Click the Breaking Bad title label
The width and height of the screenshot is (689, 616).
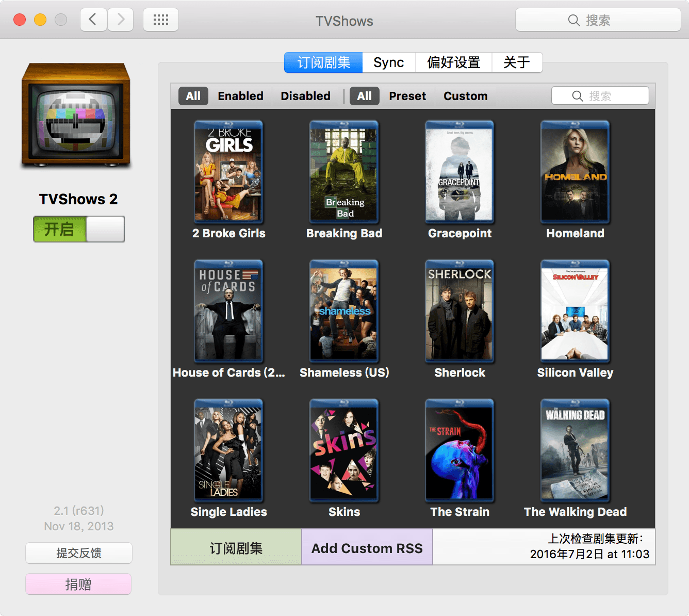click(x=344, y=233)
